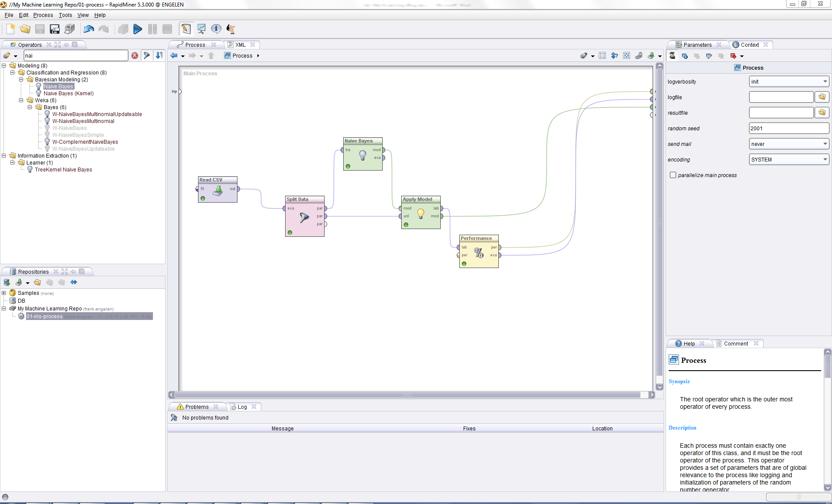Click the random seed input field
832x504 pixels.
click(x=789, y=128)
